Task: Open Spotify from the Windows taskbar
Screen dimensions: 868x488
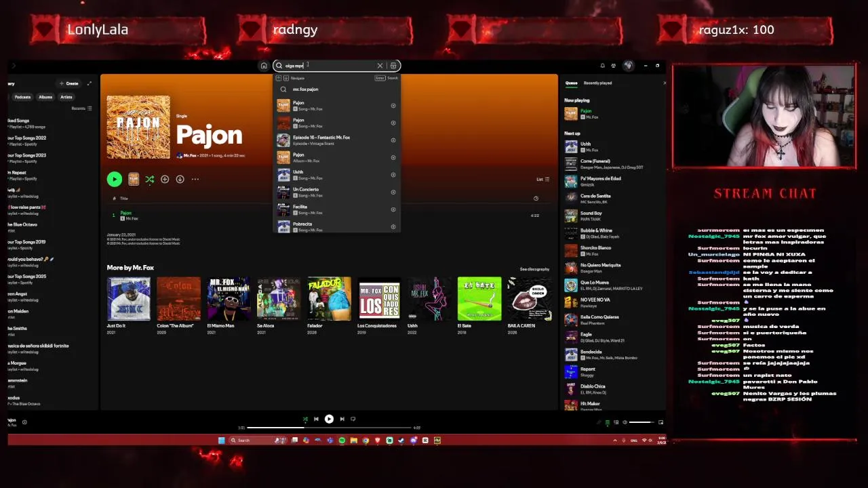Action: (342, 441)
